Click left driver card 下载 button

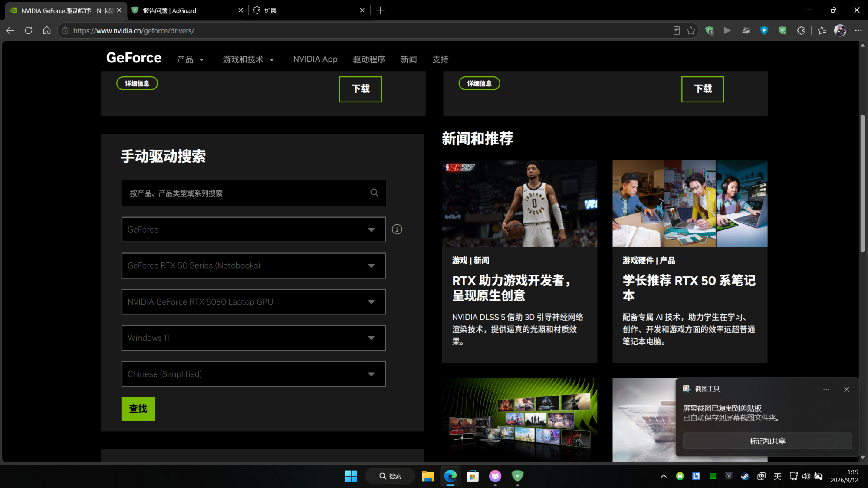coord(360,89)
